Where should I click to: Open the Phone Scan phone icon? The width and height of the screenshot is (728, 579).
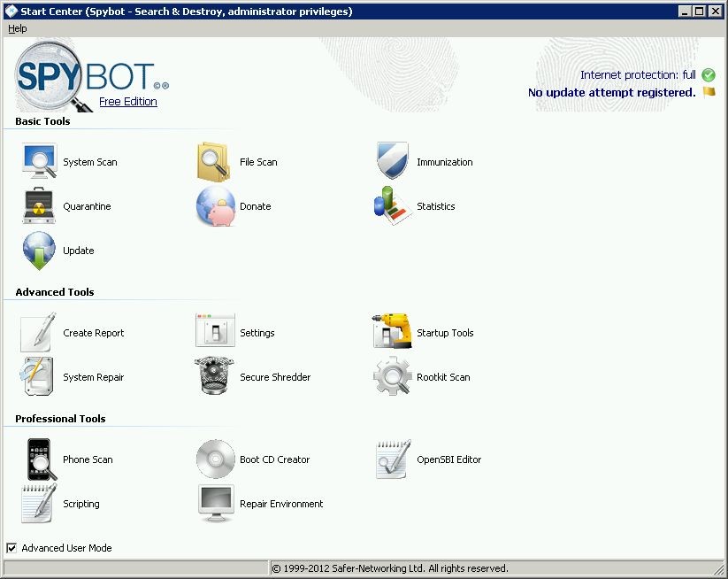[x=42, y=459]
